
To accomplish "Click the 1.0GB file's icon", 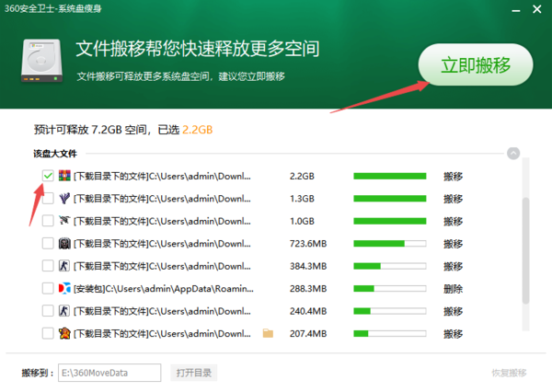I will 64,221.
